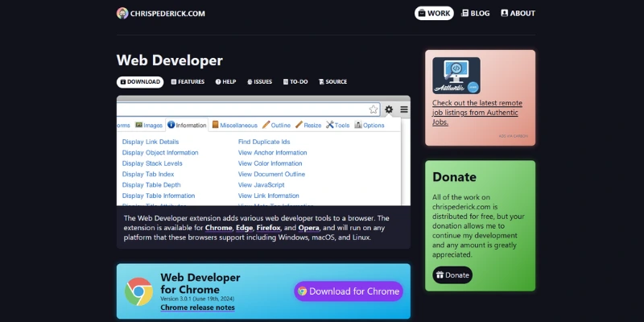Select the WORK navigation tab
This screenshot has width=644, height=322.
pyautogui.click(x=434, y=13)
